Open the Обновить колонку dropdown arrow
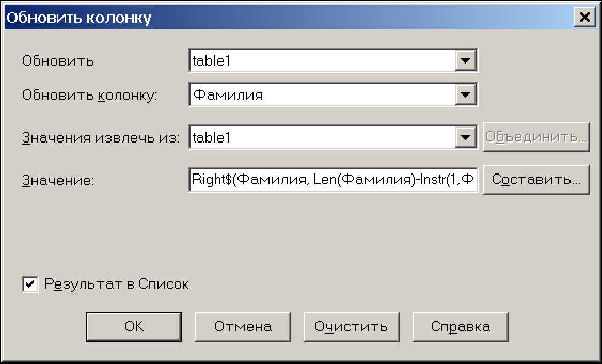Screen dimensions: 602x364 [x=466, y=95]
